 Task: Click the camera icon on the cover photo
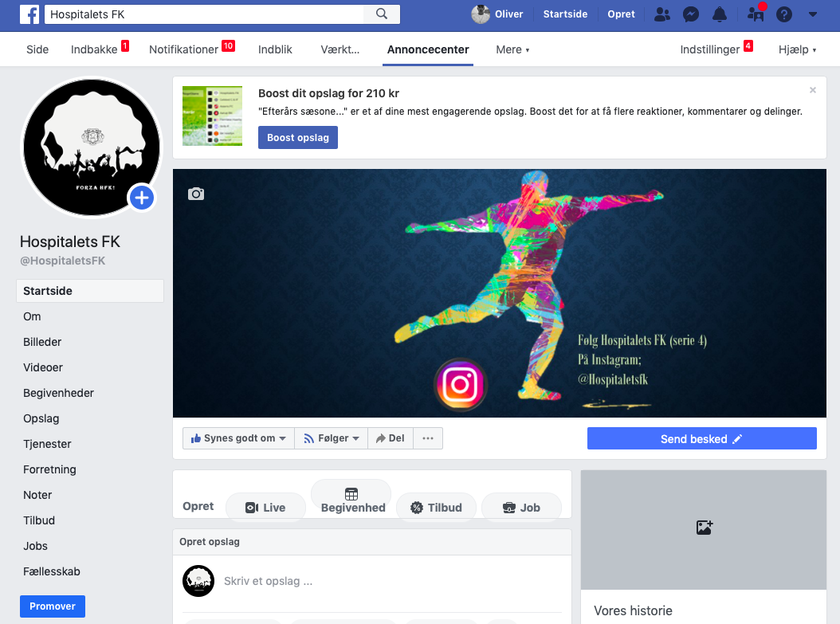coord(196,194)
